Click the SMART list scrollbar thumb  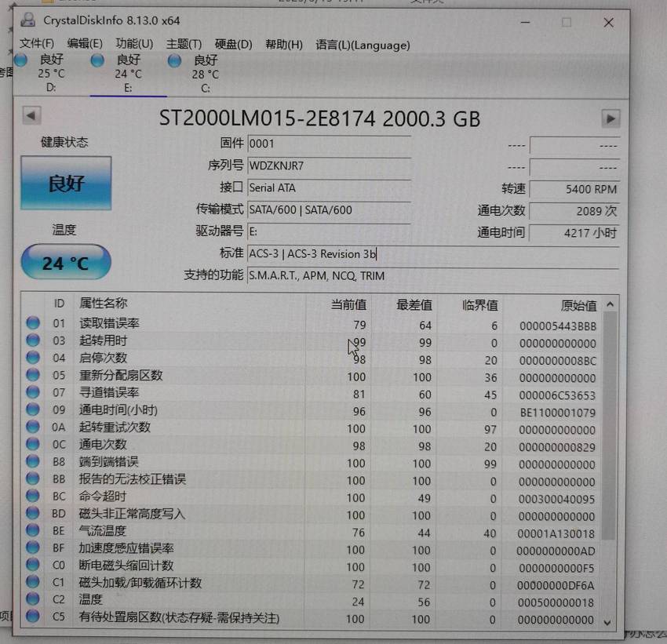[x=610, y=425]
